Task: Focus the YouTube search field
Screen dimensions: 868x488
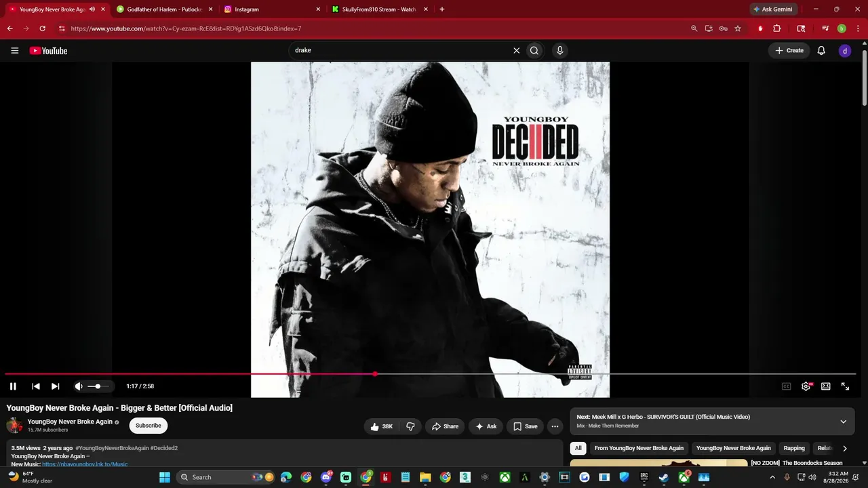Action: 400,50
